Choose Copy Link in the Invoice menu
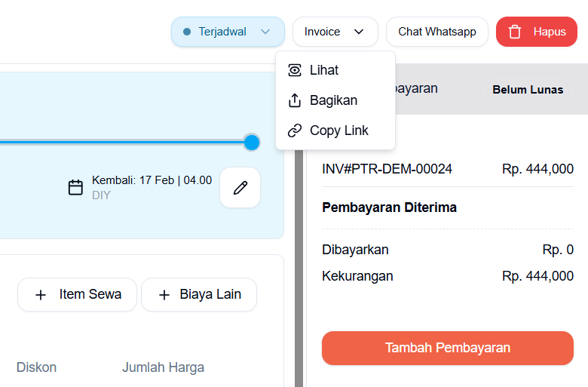 [338, 131]
